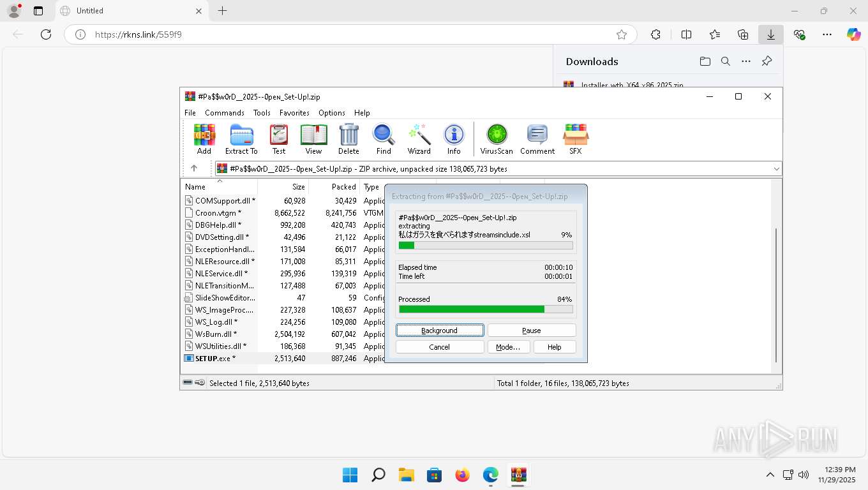The width and height of the screenshot is (868, 490).
Task: Launch the Wizard toolbar icon
Action: [419, 139]
